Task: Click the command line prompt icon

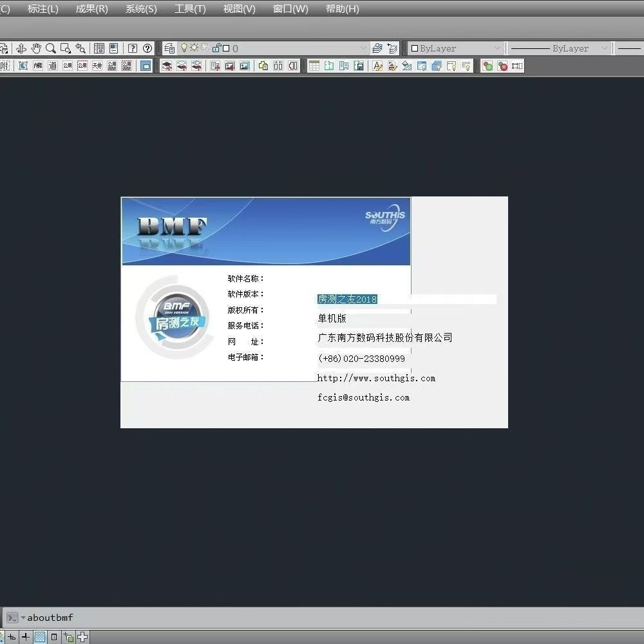Action: pyautogui.click(x=12, y=618)
